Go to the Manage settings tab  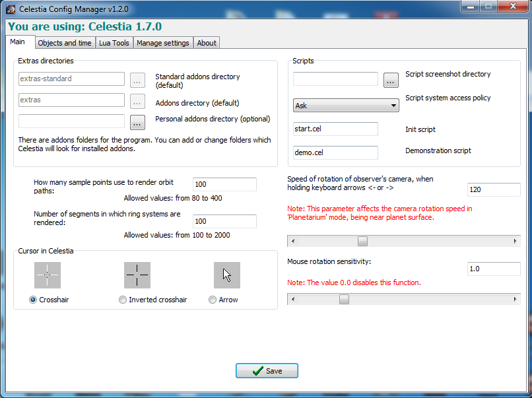pos(163,43)
